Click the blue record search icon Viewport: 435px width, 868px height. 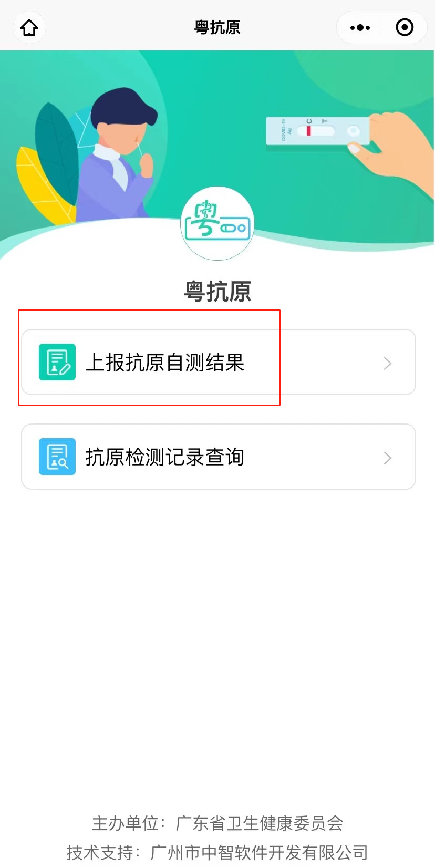pyautogui.click(x=57, y=457)
